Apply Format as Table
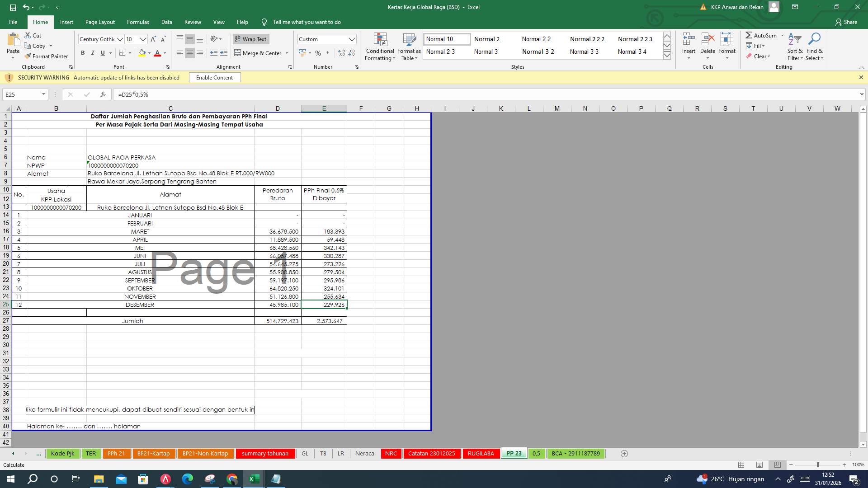 click(409, 46)
